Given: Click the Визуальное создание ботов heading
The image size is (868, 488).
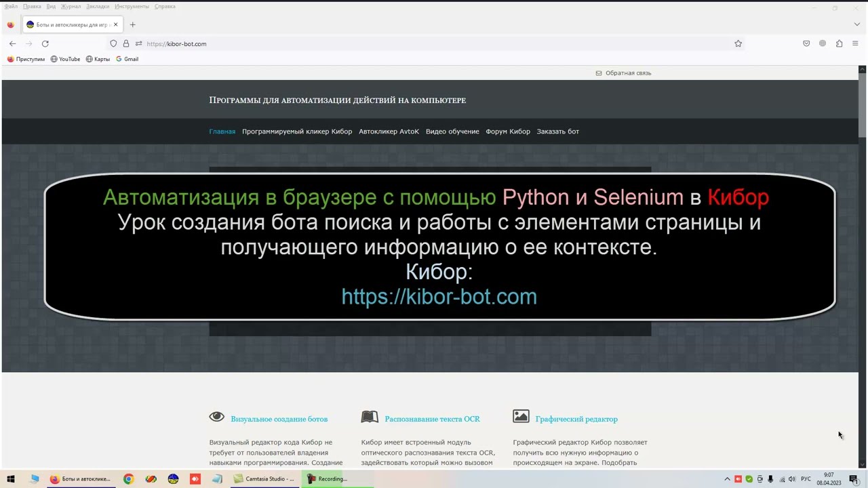Looking at the screenshot, I should [279, 419].
